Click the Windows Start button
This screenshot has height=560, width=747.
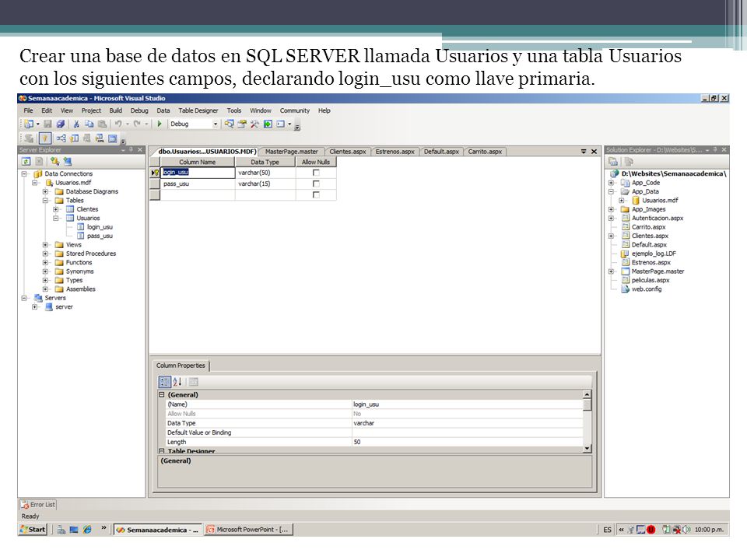point(33,530)
